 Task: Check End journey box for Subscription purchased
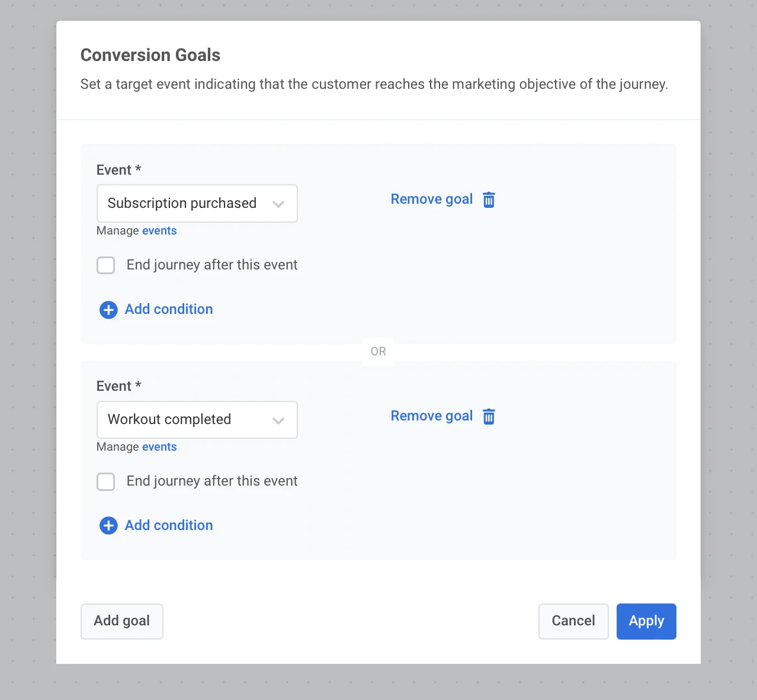point(106,265)
